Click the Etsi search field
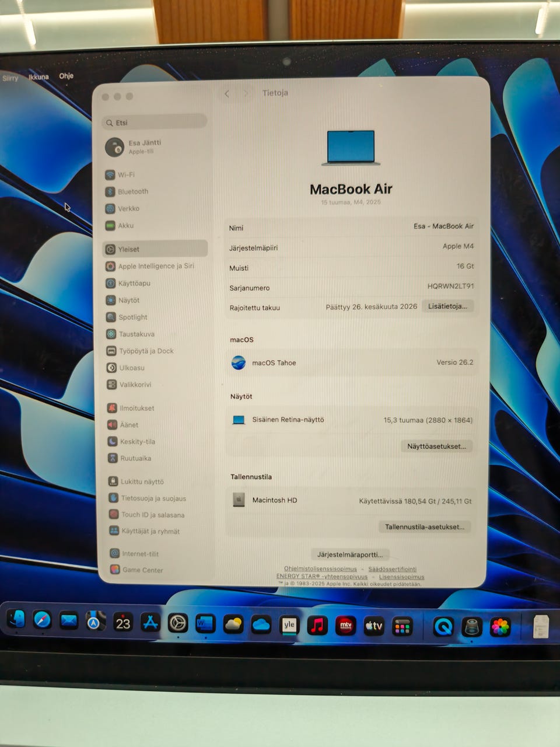The image size is (560, 747). 155,122
